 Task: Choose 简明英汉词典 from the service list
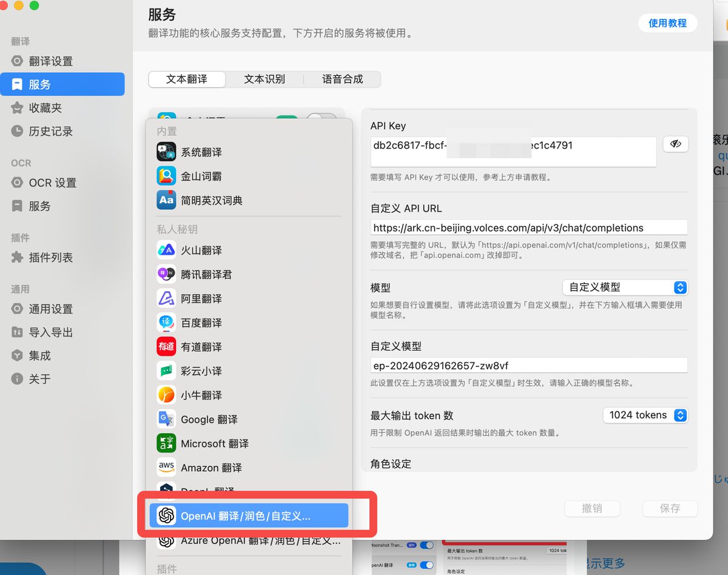point(249,200)
